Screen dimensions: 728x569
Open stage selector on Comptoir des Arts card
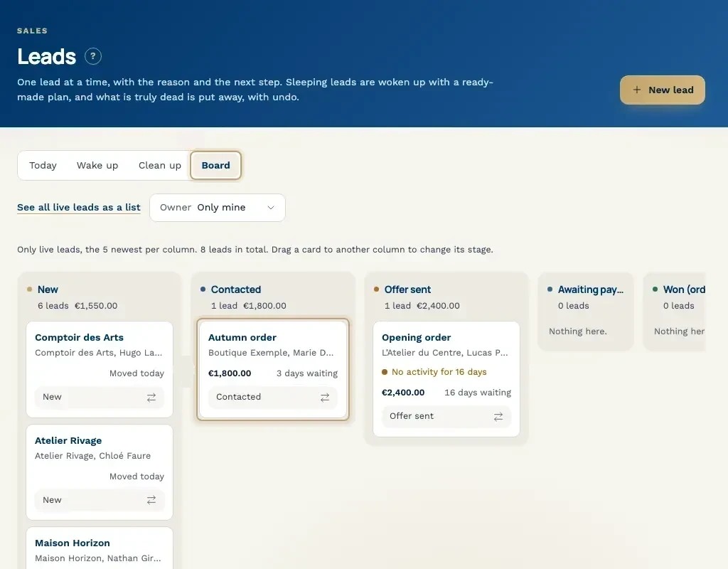(100, 397)
